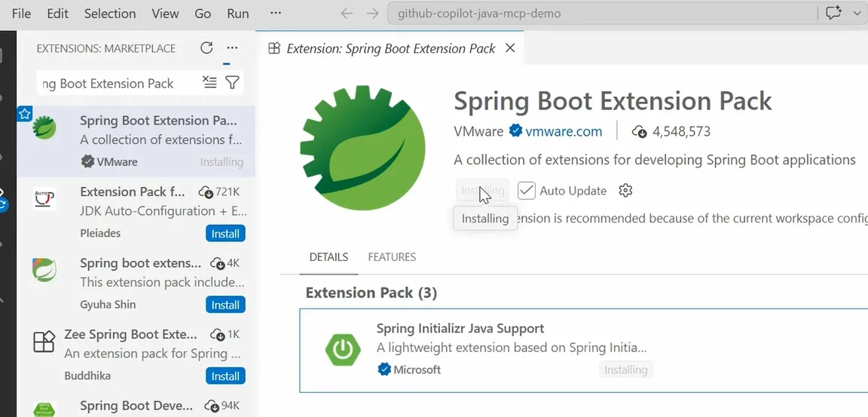This screenshot has width=868, height=417.
Task: Select Zee Spring Boot Extension list item
Action: (x=136, y=355)
